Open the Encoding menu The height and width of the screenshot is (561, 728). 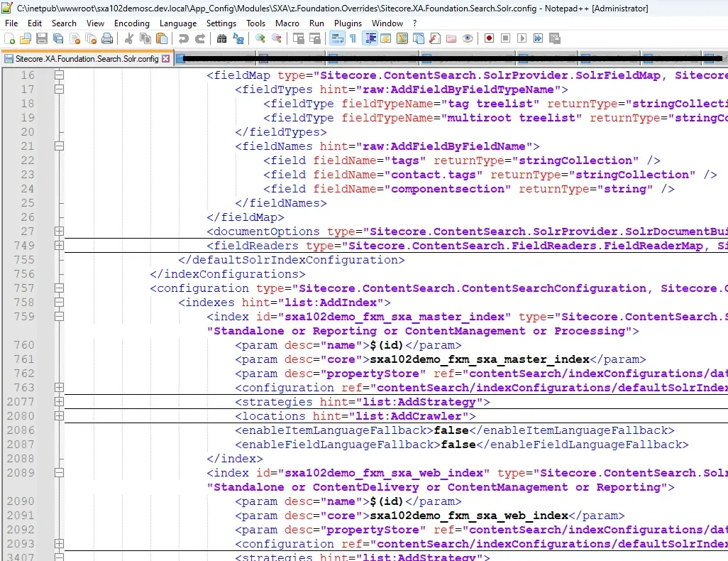coord(132,23)
